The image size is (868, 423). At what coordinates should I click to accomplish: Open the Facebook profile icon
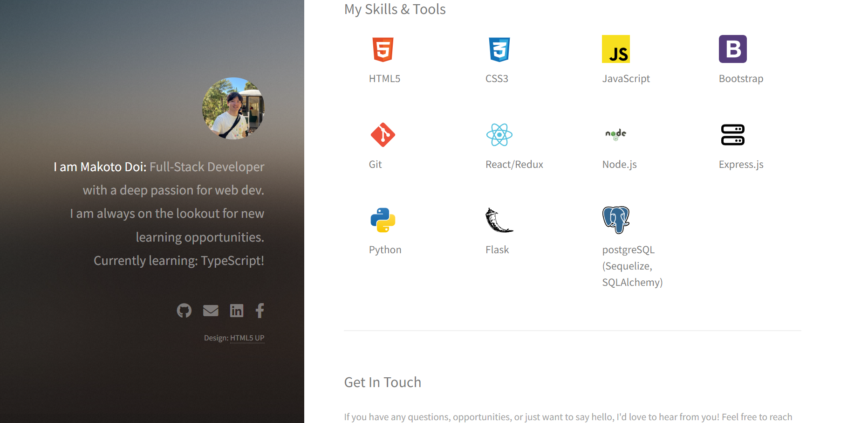[x=260, y=311]
